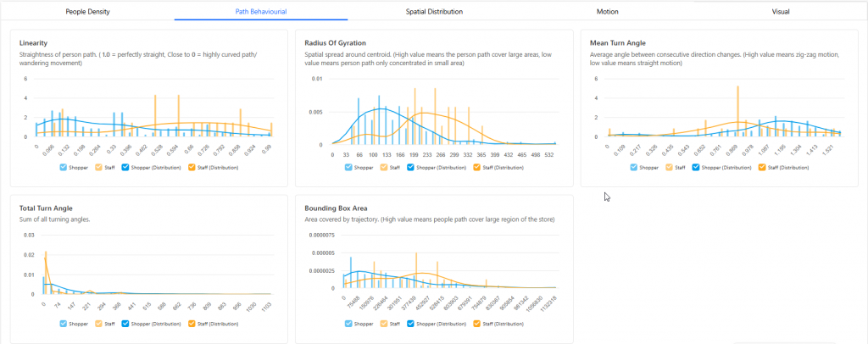Go to the Visual tab
The width and height of the screenshot is (868, 344).
pos(780,12)
